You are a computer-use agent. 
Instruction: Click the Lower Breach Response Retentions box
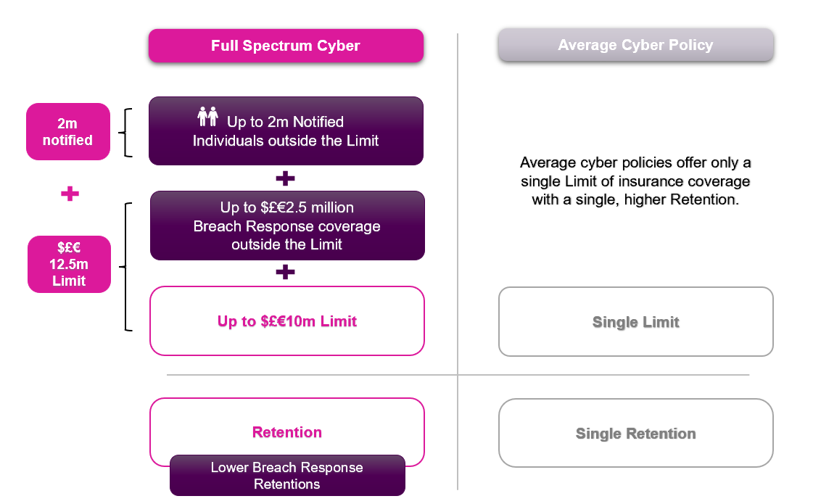(x=287, y=475)
